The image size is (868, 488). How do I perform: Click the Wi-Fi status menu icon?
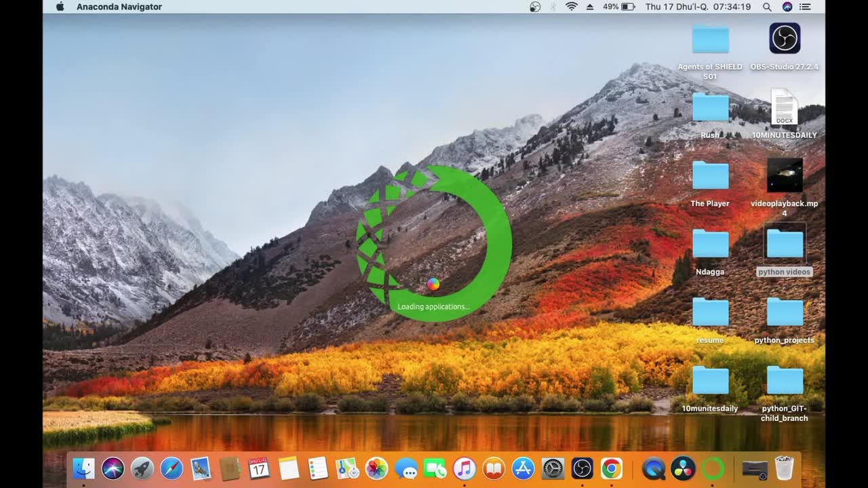click(x=572, y=7)
